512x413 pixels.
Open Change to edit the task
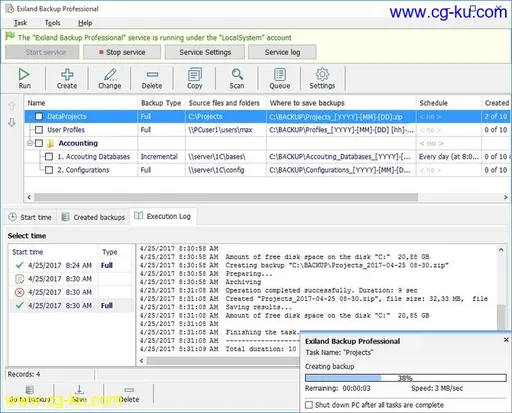click(110, 79)
